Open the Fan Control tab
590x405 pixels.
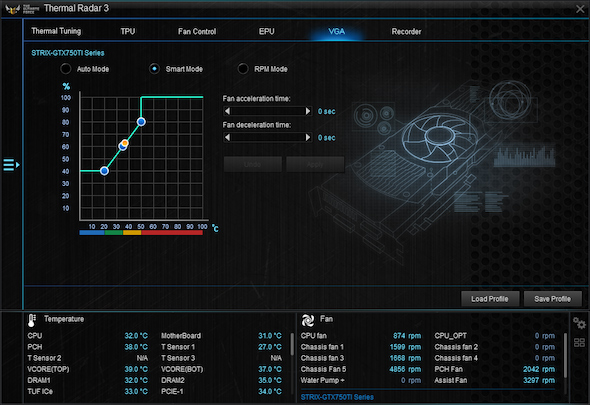coord(197,31)
